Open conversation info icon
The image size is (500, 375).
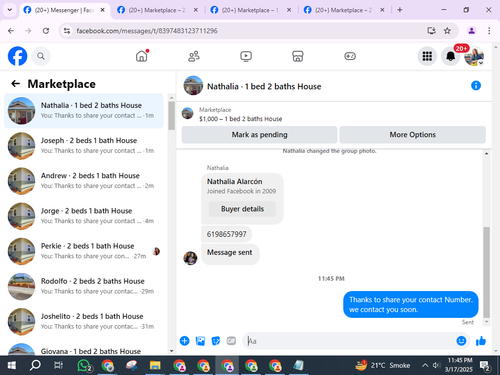pos(476,86)
